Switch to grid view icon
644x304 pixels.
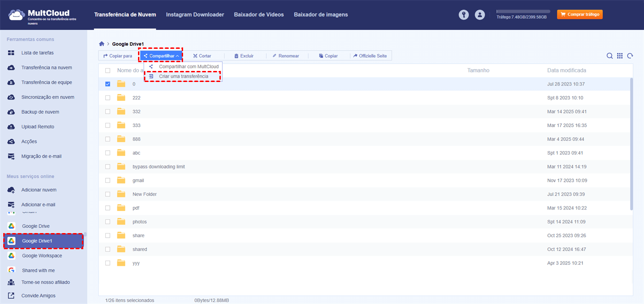coord(620,56)
